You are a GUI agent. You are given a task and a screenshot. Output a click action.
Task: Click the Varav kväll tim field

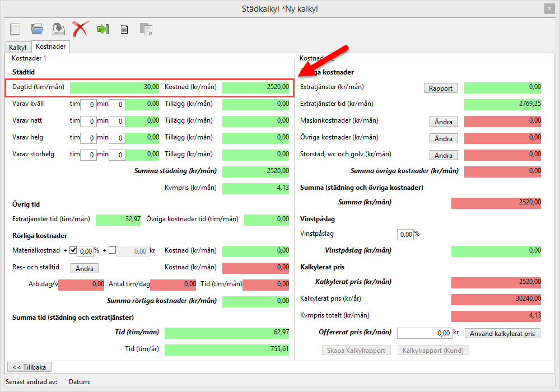tap(88, 104)
